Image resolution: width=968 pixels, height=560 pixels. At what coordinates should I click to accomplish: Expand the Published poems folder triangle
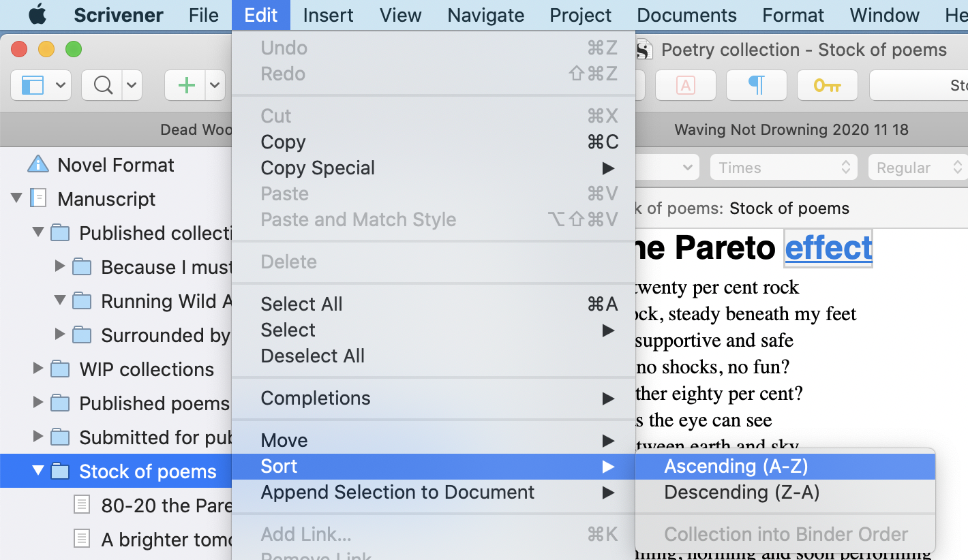[x=38, y=403]
